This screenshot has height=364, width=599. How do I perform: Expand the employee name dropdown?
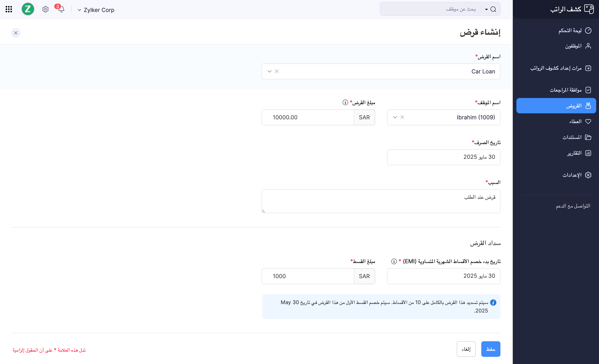point(395,117)
